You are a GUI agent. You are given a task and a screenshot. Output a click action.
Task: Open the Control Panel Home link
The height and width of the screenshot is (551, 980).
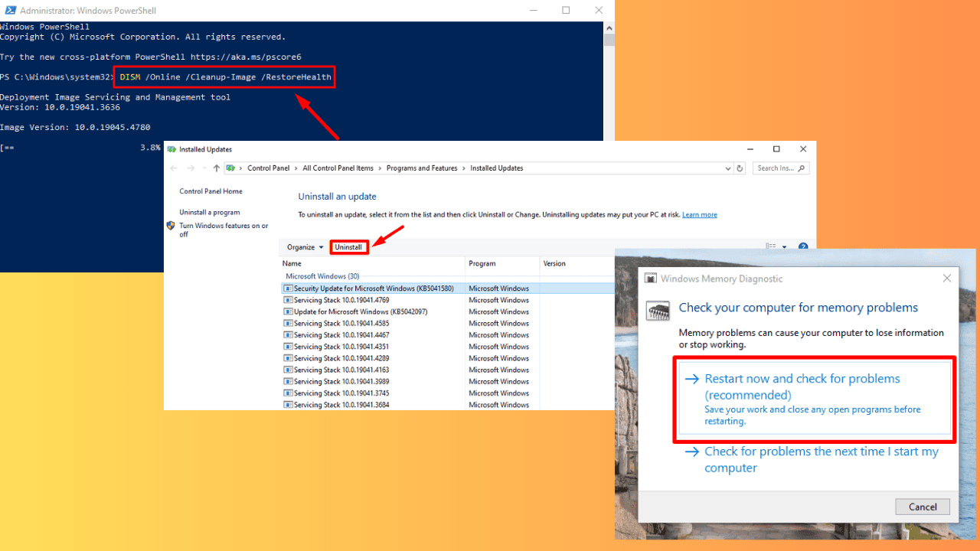pos(211,191)
